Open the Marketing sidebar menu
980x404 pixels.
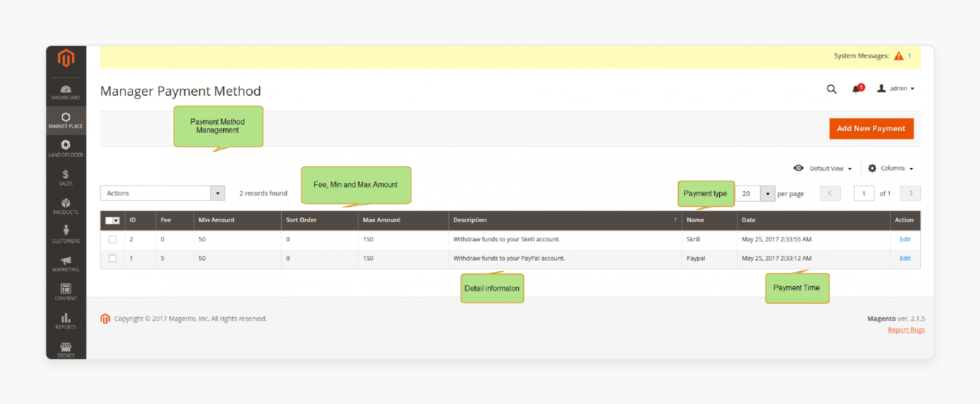point(66,264)
